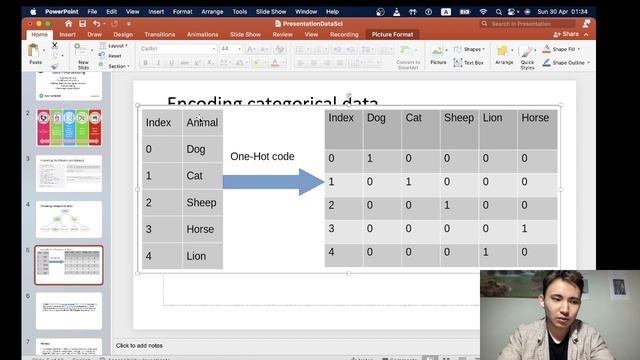Click the Increase Font Size icon
This screenshot has height=360, width=640.
[251, 49]
